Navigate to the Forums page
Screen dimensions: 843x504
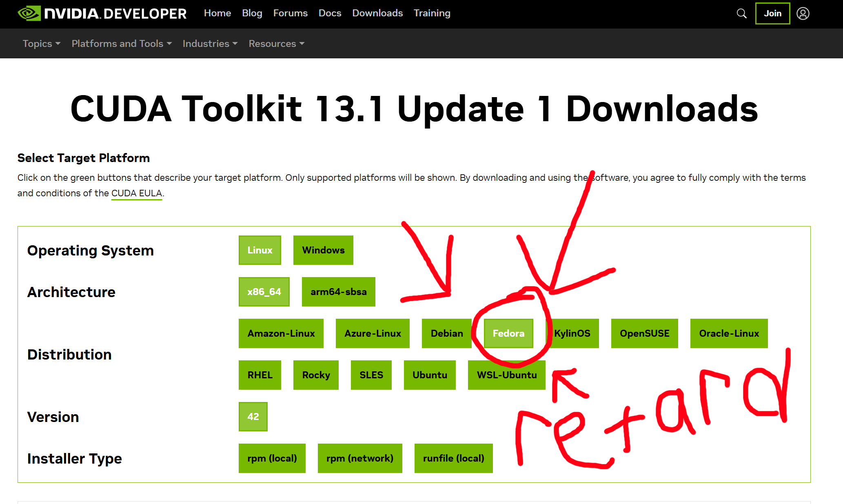290,13
